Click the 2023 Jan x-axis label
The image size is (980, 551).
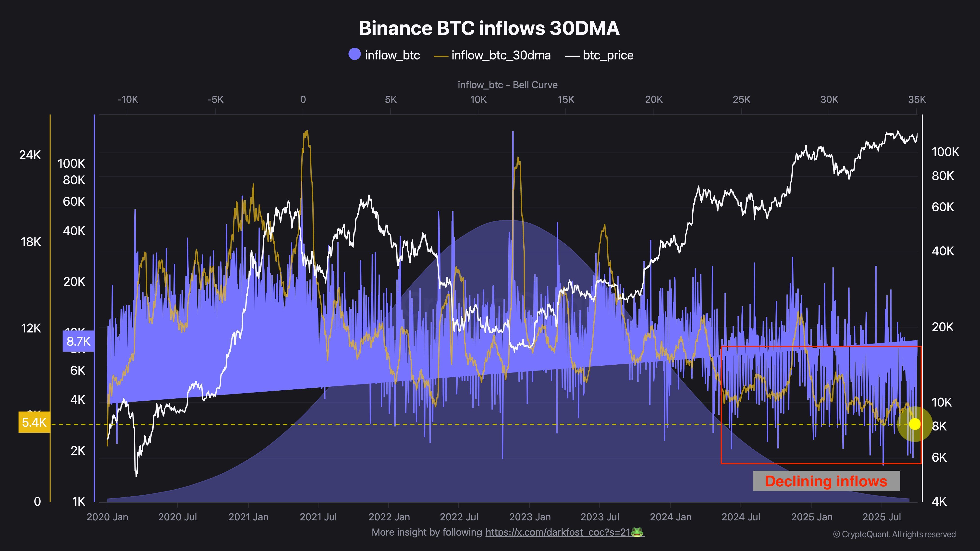pos(529,517)
